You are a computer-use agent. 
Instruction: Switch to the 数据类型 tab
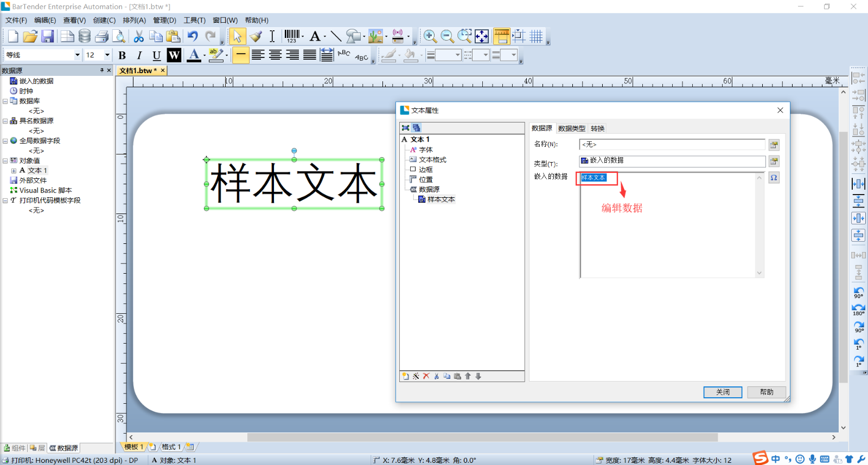(x=571, y=128)
